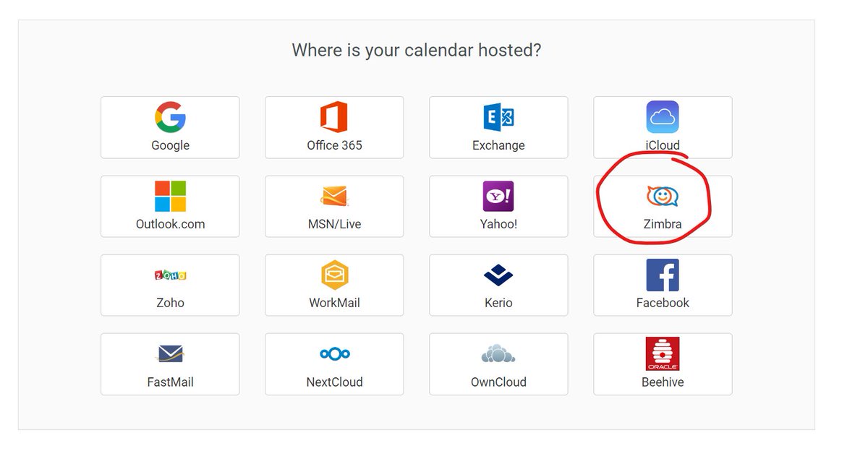Click the NextCloud circles icon
The image size is (868, 464).
[334, 354]
